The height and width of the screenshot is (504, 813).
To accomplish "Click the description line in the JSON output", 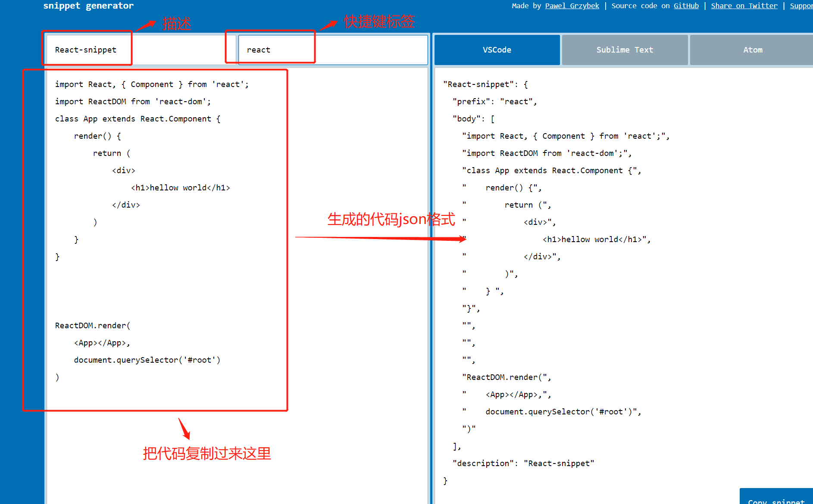I will pyautogui.click(x=523, y=463).
